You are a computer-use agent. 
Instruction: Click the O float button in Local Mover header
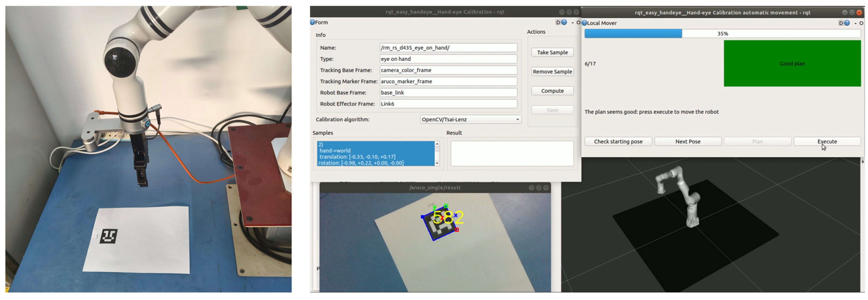(x=861, y=23)
